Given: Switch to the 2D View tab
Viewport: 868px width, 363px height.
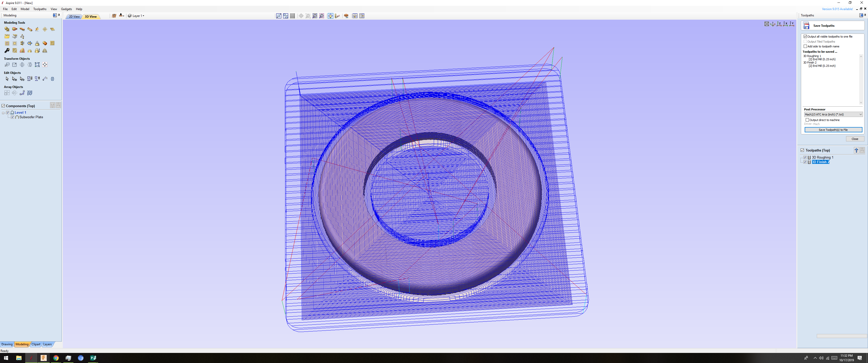Looking at the screenshot, I should pyautogui.click(x=74, y=16).
